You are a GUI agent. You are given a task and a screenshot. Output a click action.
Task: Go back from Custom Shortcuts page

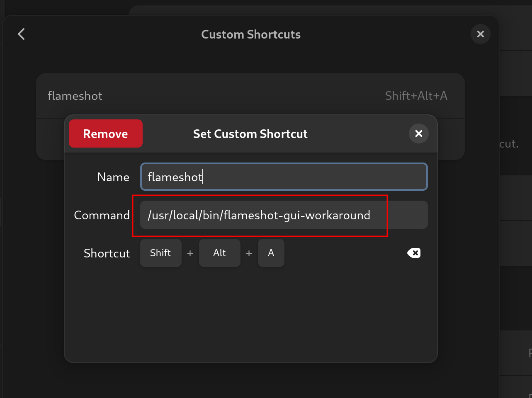(x=22, y=34)
